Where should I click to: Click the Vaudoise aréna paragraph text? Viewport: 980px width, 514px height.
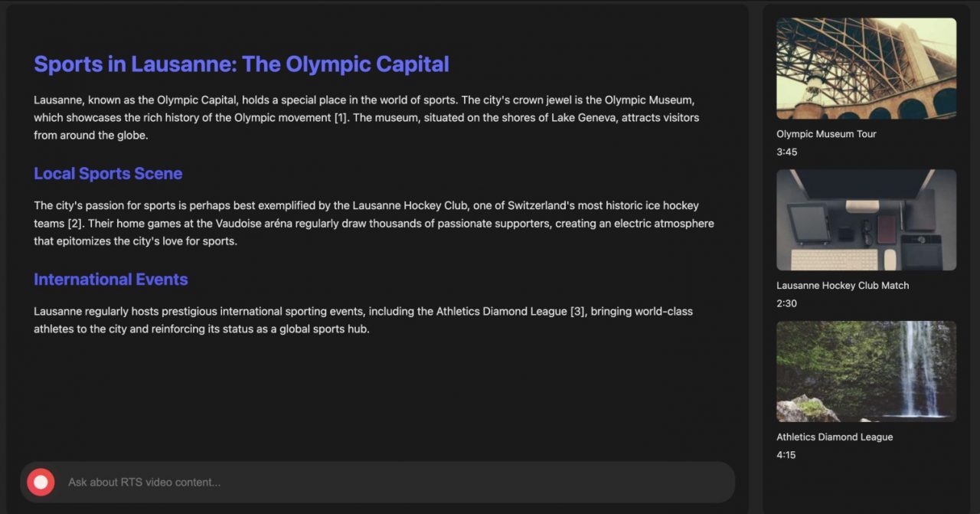[x=374, y=224]
